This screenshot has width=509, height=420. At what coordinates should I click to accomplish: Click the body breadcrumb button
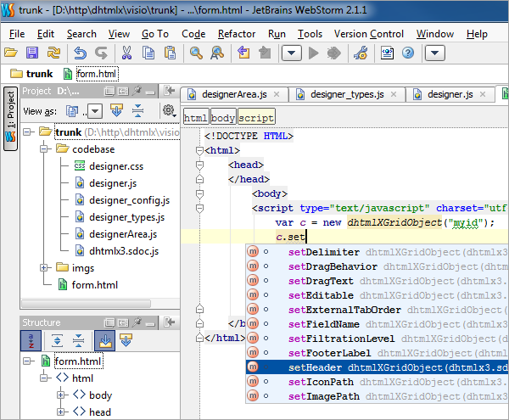click(x=223, y=118)
